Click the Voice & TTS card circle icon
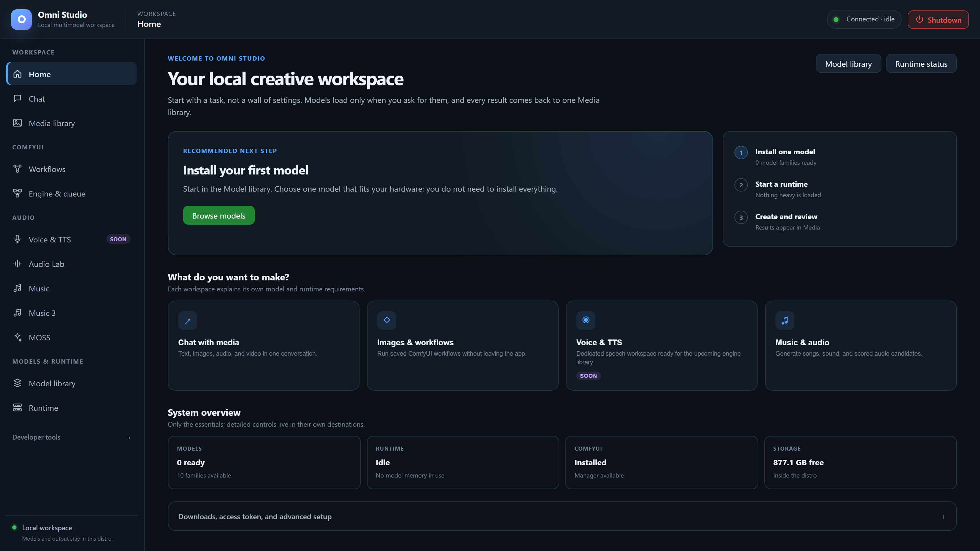 586,320
